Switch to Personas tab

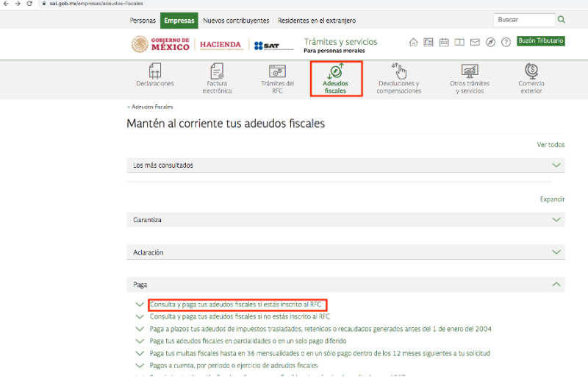pyautogui.click(x=143, y=21)
